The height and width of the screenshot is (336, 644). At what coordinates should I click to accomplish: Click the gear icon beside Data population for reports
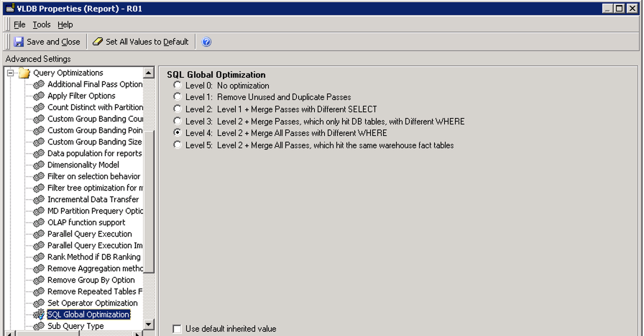(x=39, y=153)
